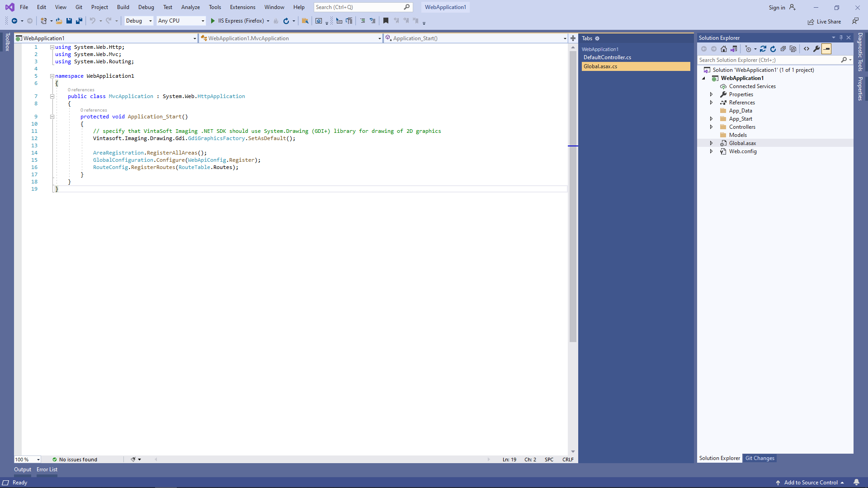868x488 pixels.
Task: Click the browser Refresh icon in toolbar
Action: (x=286, y=21)
